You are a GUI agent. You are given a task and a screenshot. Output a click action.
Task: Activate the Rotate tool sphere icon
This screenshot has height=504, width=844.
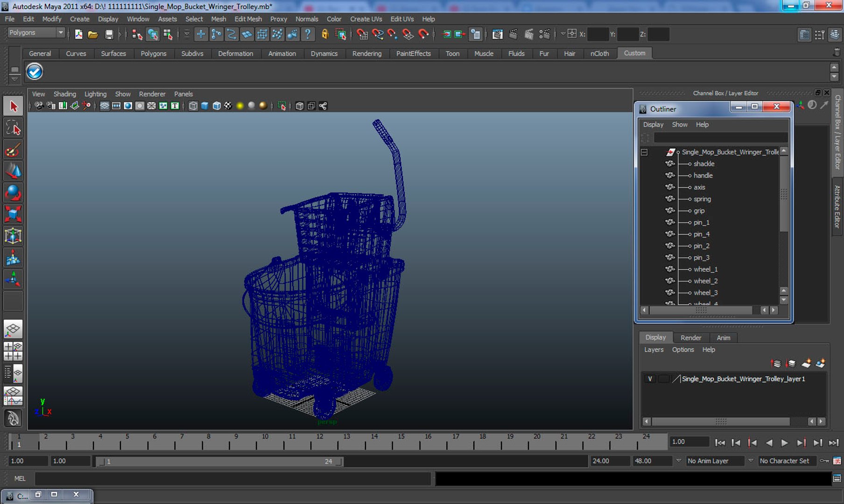[x=13, y=192]
